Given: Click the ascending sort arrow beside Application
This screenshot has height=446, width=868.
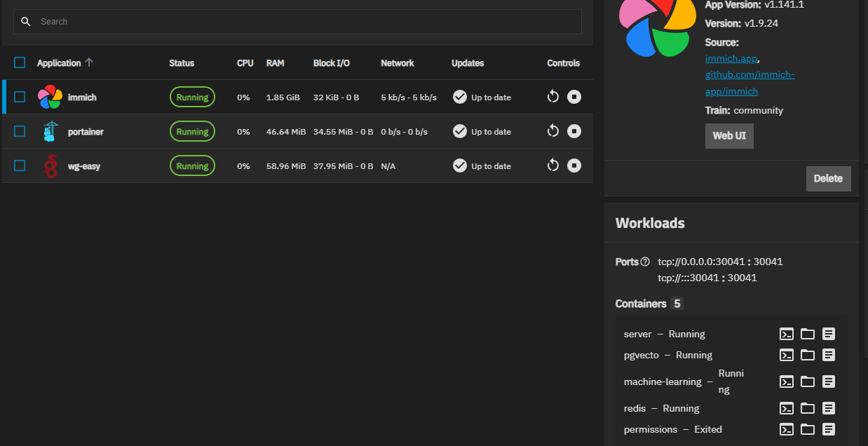Looking at the screenshot, I should pos(88,62).
